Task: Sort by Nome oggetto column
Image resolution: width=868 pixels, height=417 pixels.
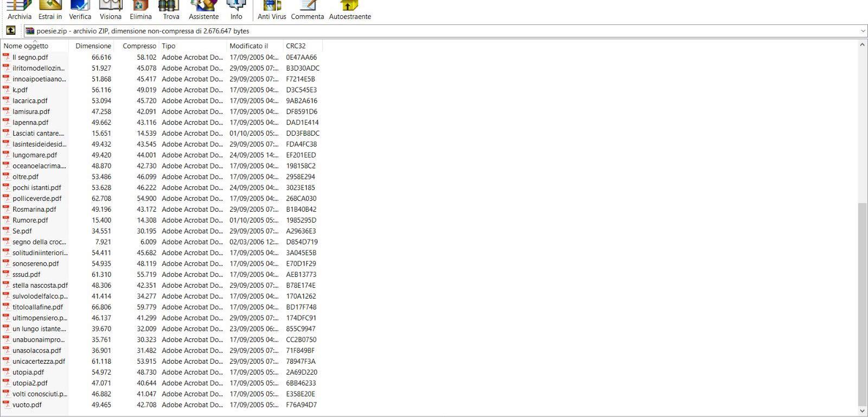Action: [x=26, y=46]
